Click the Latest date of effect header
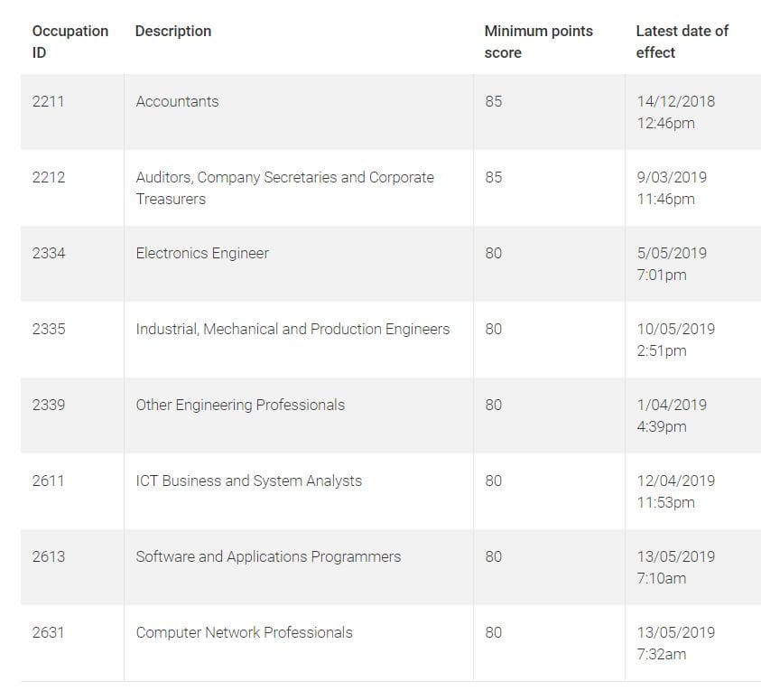Viewport: 761px width, 700px height. tap(682, 42)
